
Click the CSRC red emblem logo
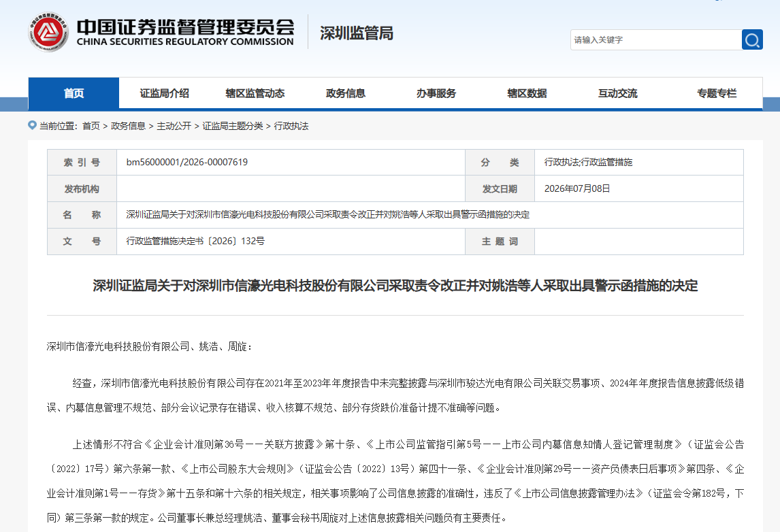click(48, 33)
